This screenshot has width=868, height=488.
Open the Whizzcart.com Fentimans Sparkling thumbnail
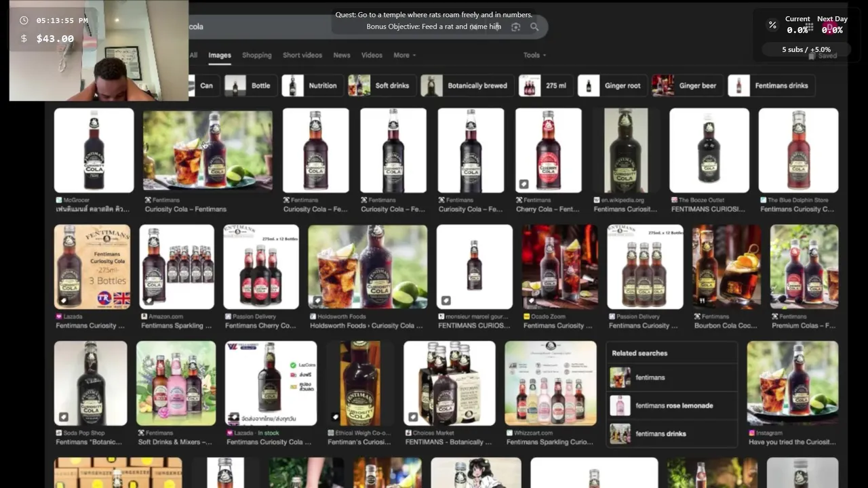(x=551, y=384)
